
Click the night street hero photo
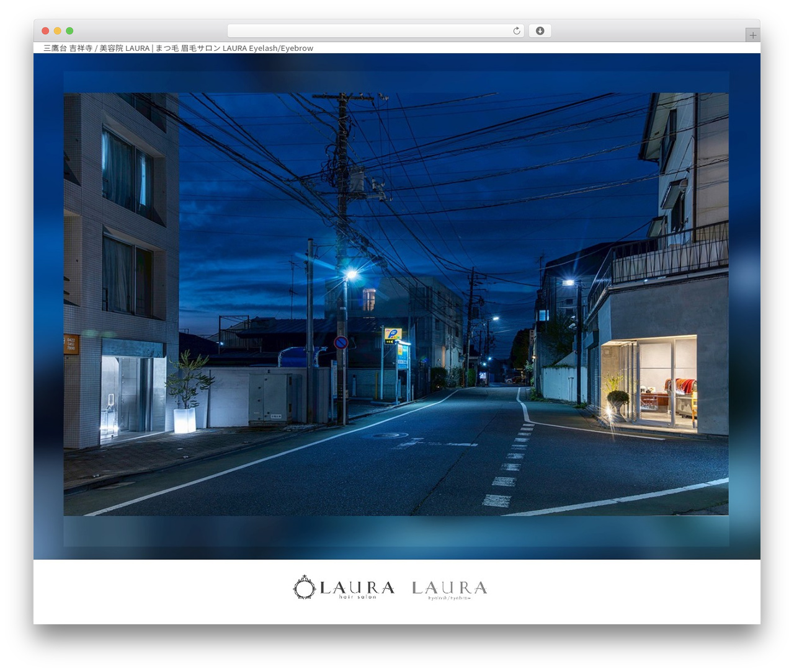pos(396,304)
